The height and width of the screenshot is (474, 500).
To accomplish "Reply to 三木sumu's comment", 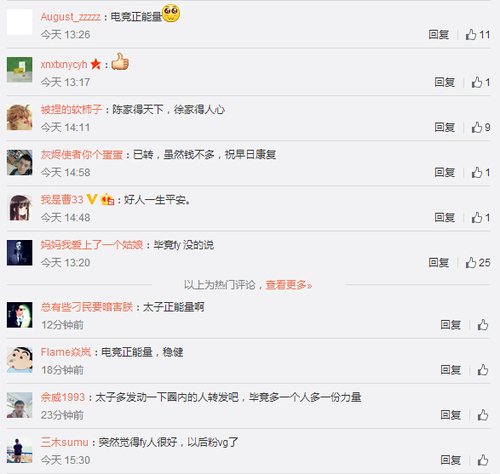I will (x=451, y=460).
